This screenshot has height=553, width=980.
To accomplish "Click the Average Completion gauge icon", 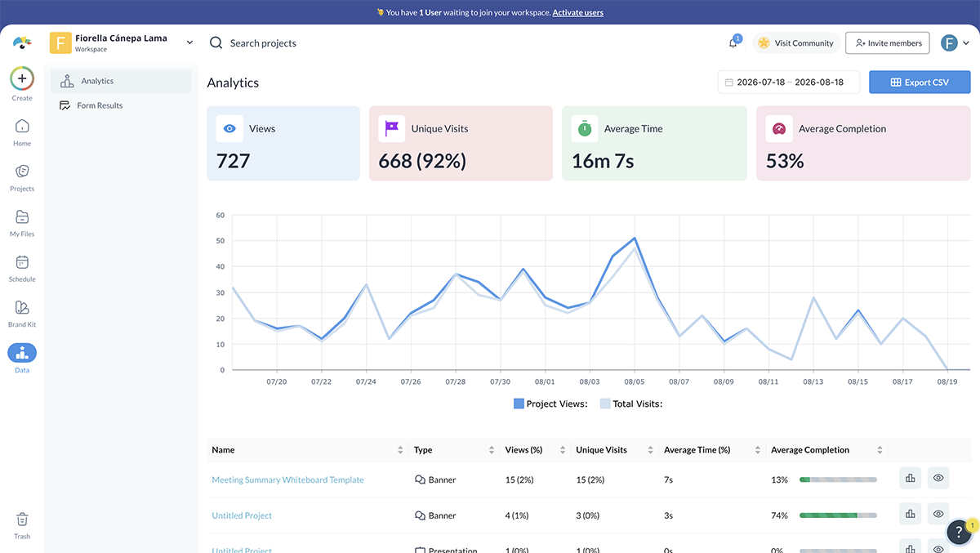I will (779, 128).
